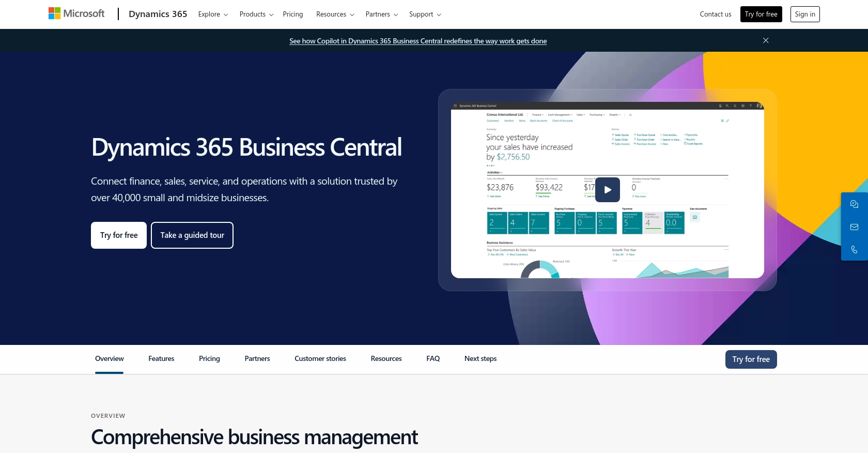Click Take a guided tour button

click(192, 235)
